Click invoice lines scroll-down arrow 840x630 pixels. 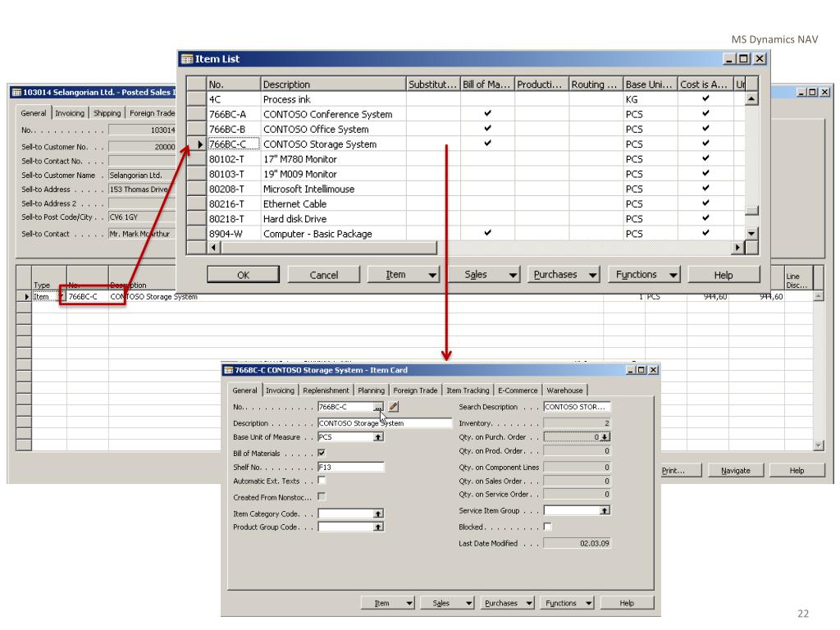click(818, 445)
